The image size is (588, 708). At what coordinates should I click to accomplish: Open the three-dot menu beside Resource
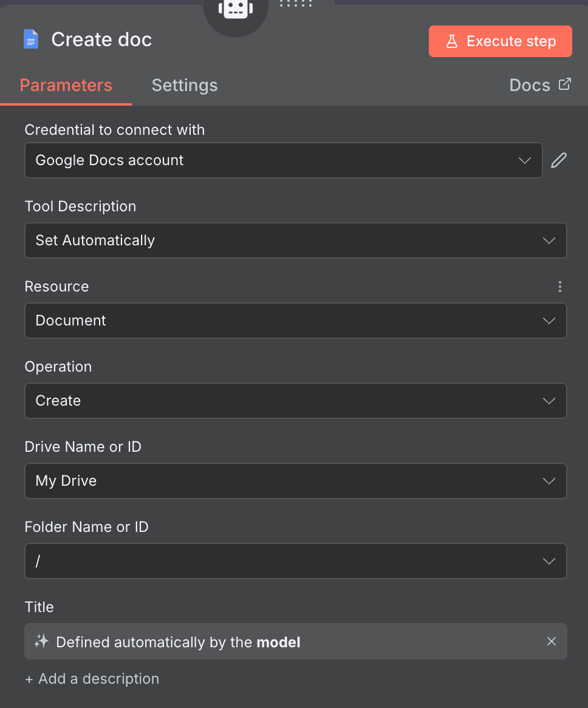pyautogui.click(x=560, y=287)
